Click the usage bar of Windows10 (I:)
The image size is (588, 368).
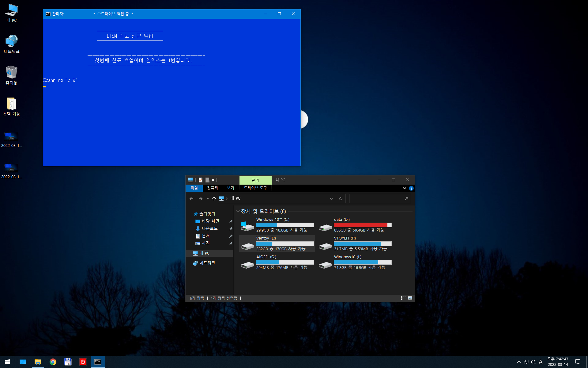point(363,263)
